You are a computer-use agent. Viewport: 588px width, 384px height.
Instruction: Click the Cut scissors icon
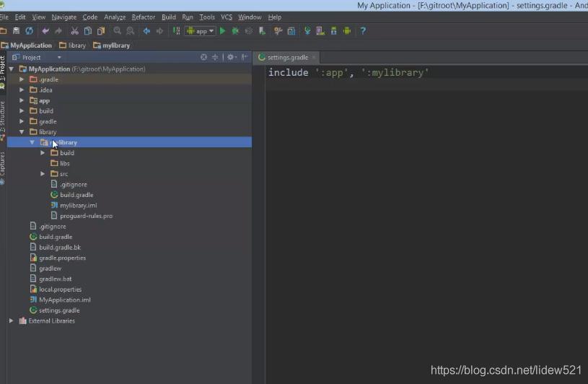pyautogui.click(x=74, y=31)
